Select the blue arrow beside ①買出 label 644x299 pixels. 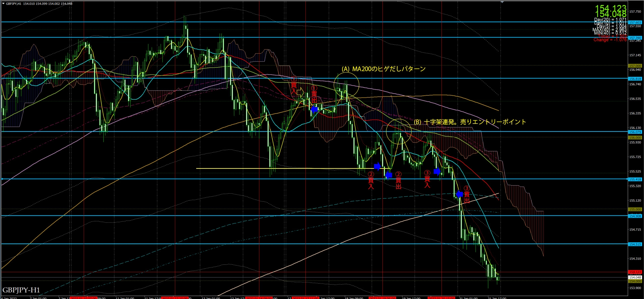tap(314, 109)
